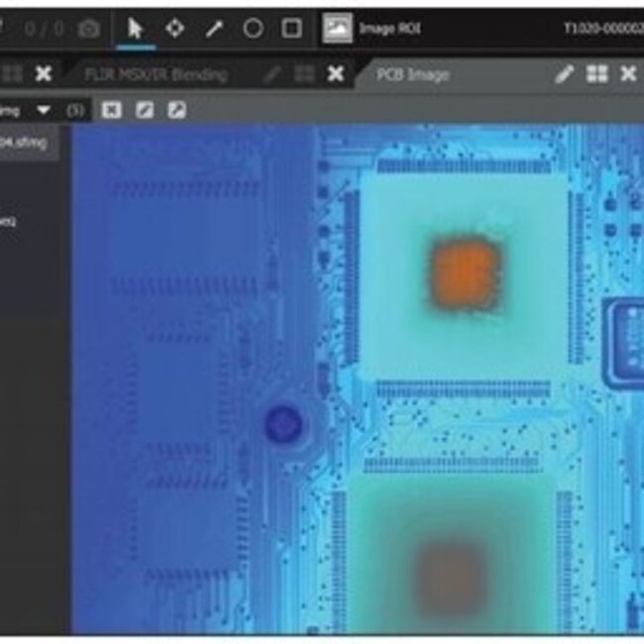
Task: Select the ellipse ROI tool
Action: tap(253, 29)
